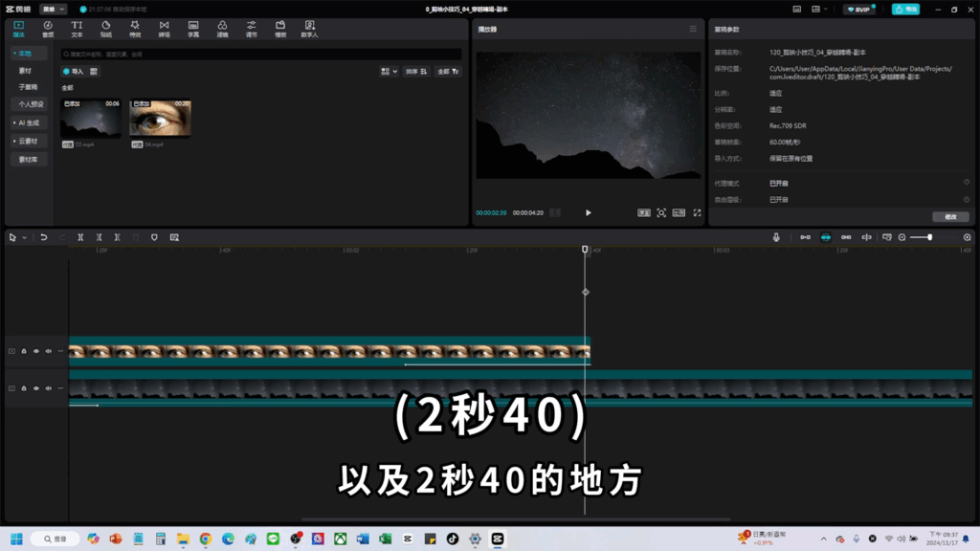980x551 pixels.
Task: Lock the eye clip track
Action: click(24, 351)
